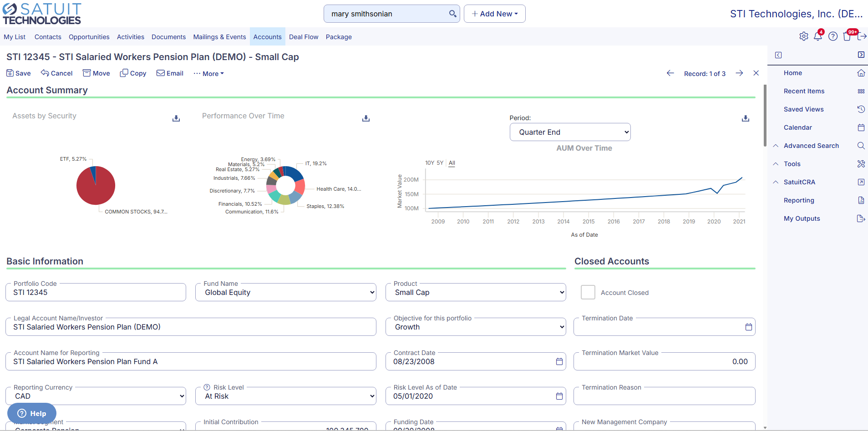Image resolution: width=868 pixels, height=431 pixels.
Task: Open the Package tab
Action: click(x=339, y=37)
